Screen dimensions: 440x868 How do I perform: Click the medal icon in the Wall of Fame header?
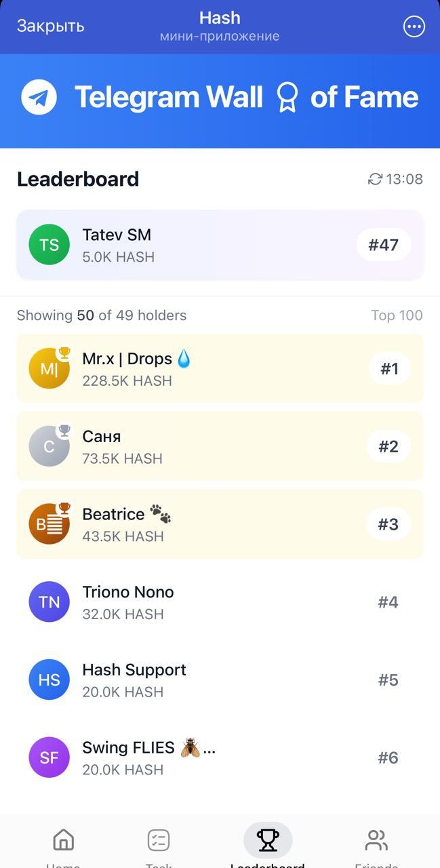[x=287, y=97]
